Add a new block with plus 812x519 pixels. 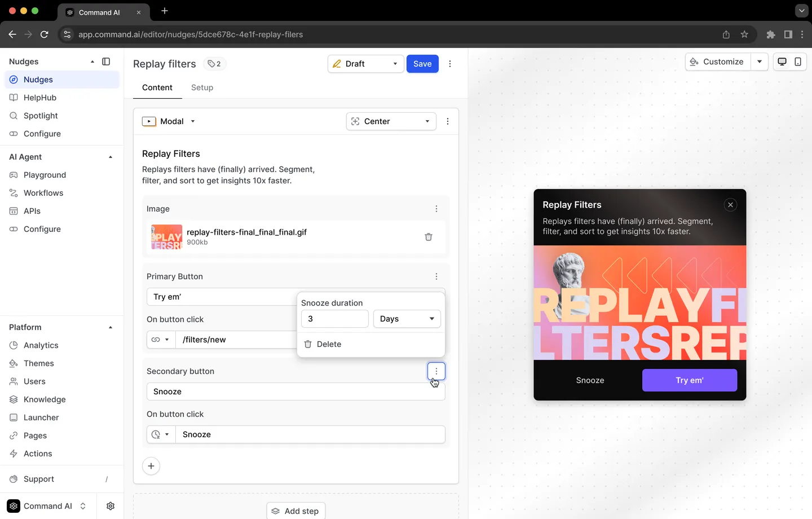pyautogui.click(x=151, y=466)
